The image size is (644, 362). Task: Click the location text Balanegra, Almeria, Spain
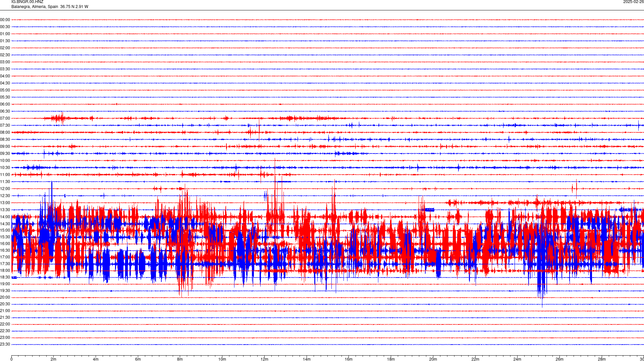point(35,7)
